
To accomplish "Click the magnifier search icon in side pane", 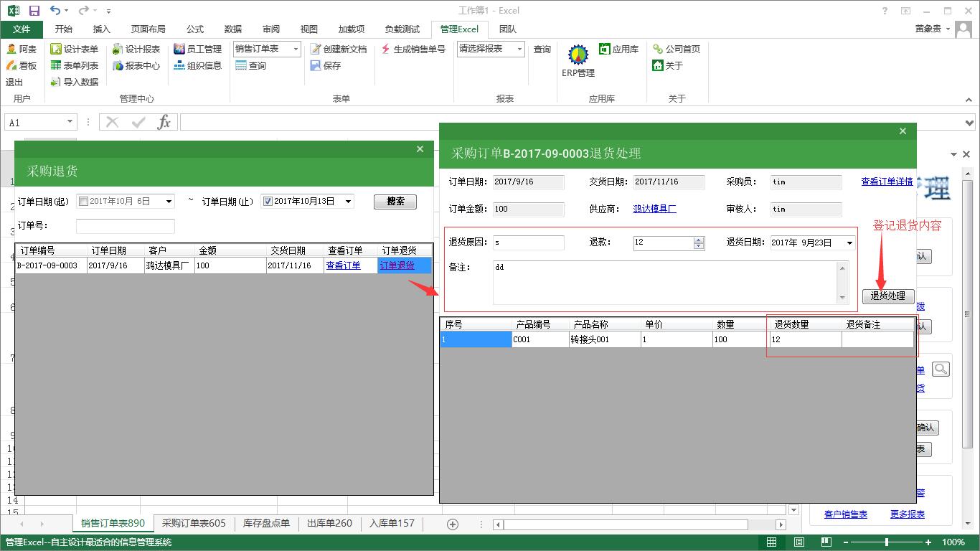I will [x=941, y=369].
